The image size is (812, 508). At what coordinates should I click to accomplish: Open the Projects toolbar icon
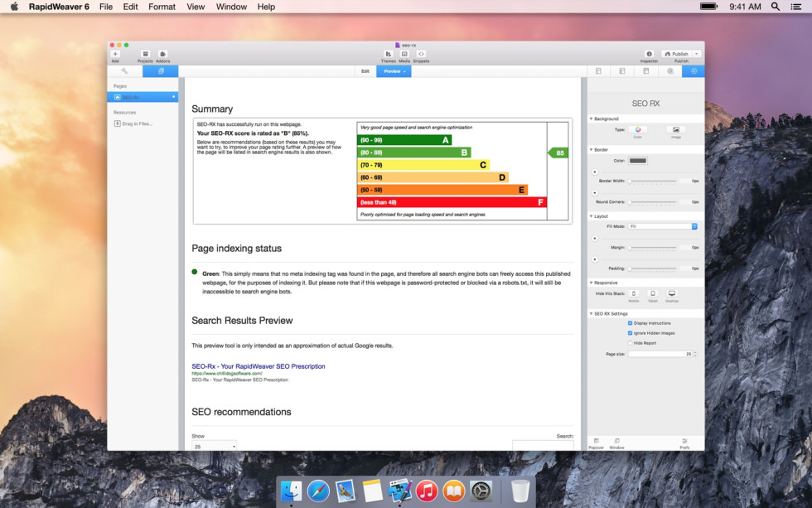click(146, 55)
